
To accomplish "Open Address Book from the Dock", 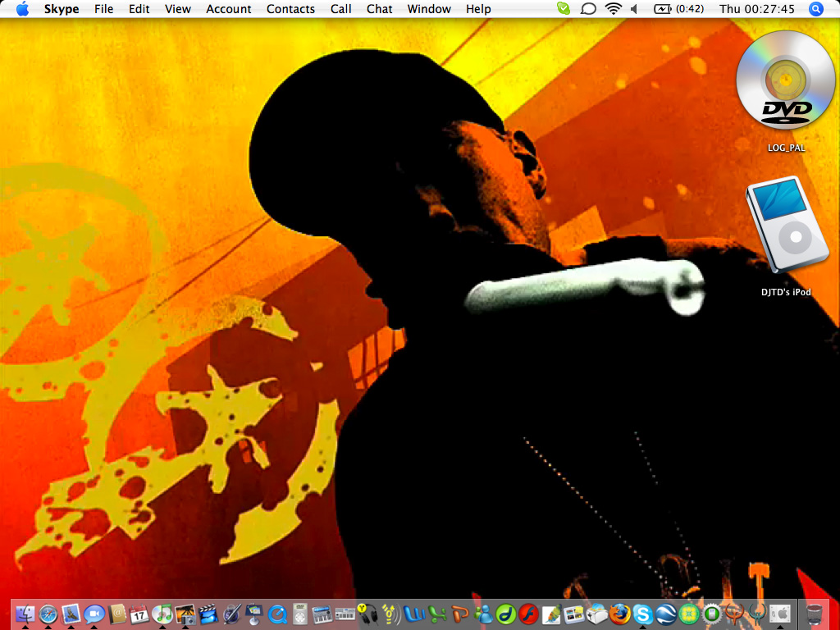I will pos(116,614).
